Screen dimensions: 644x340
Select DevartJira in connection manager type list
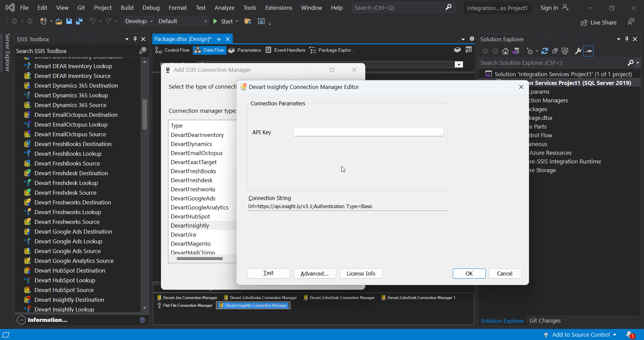coord(183,235)
